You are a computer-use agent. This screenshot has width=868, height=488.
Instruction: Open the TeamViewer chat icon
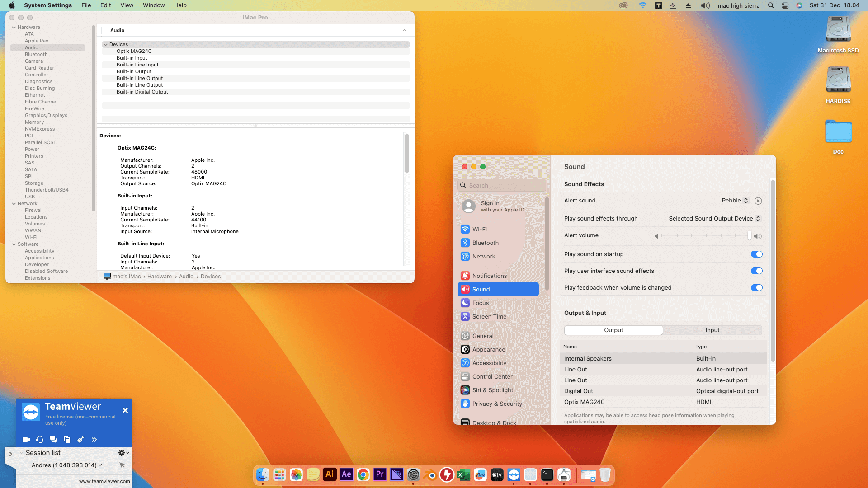point(53,439)
